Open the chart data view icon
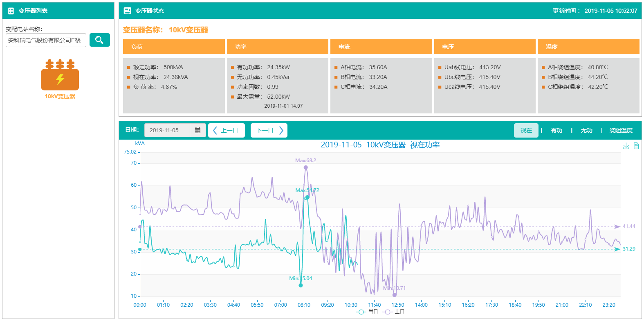Screen dimensions: 644x321 [x=636, y=146]
